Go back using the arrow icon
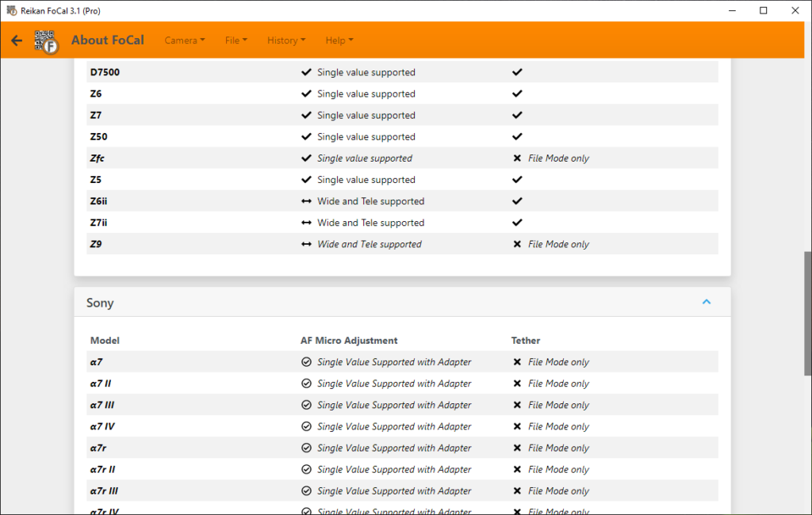Image resolution: width=812 pixels, height=515 pixels. [17, 40]
